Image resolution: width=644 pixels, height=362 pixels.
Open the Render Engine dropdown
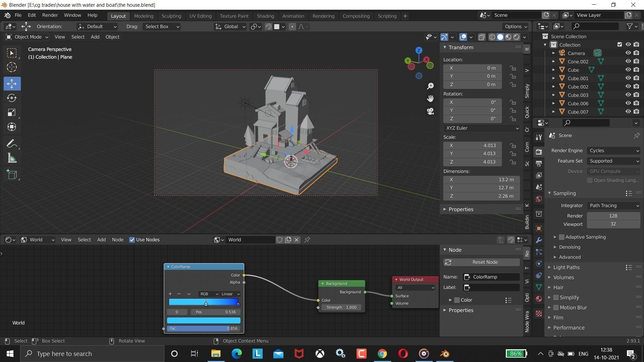pos(613,150)
